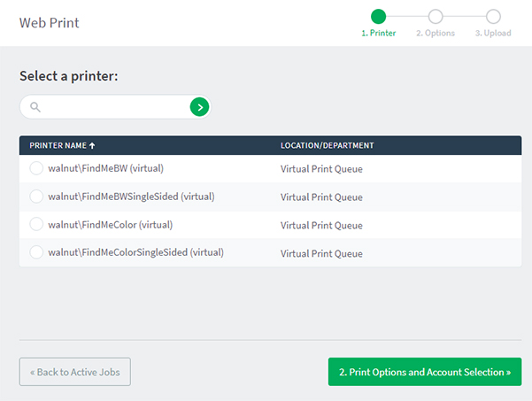Select the walnut\FindMeBW radio button
The height and width of the screenshot is (401, 532).
(36, 168)
